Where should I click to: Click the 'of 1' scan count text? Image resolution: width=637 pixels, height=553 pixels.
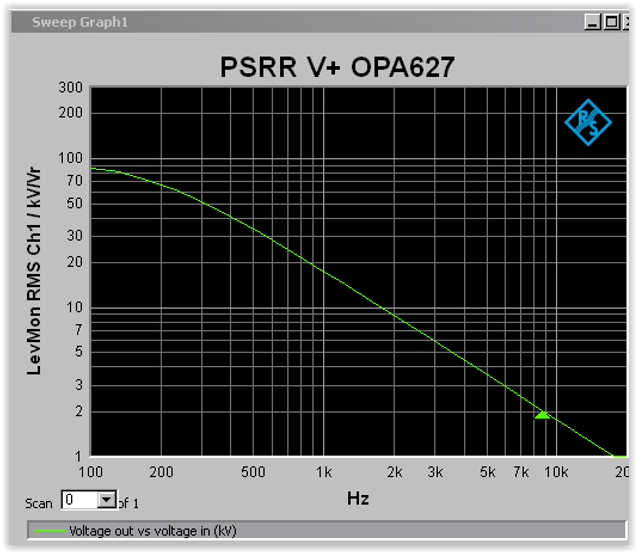pos(129,503)
